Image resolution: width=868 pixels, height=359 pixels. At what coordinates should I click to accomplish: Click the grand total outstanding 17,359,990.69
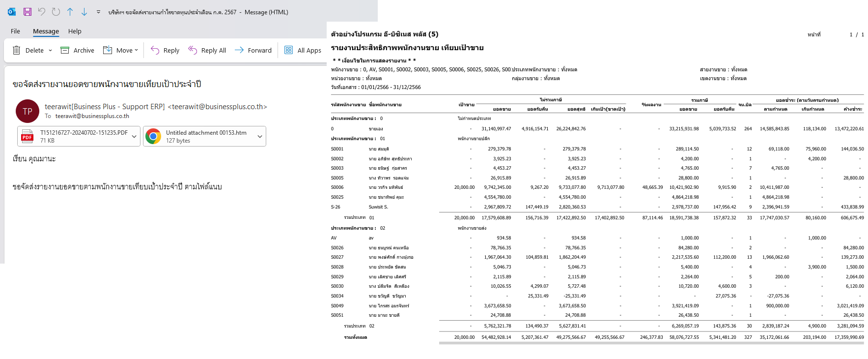[849, 337]
